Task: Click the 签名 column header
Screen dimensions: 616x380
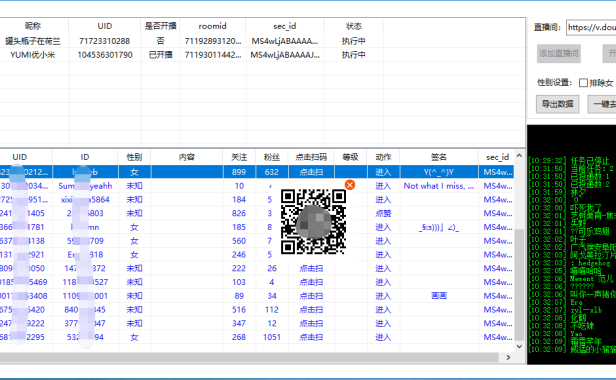Action: [439, 157]
